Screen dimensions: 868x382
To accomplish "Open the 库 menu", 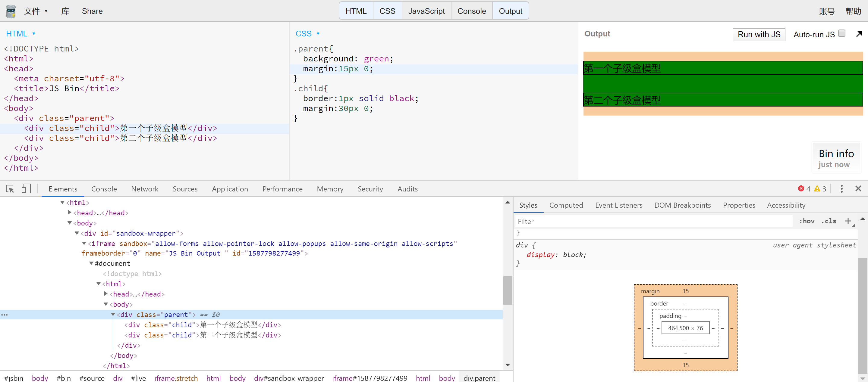I will click(x=65, y=11).
